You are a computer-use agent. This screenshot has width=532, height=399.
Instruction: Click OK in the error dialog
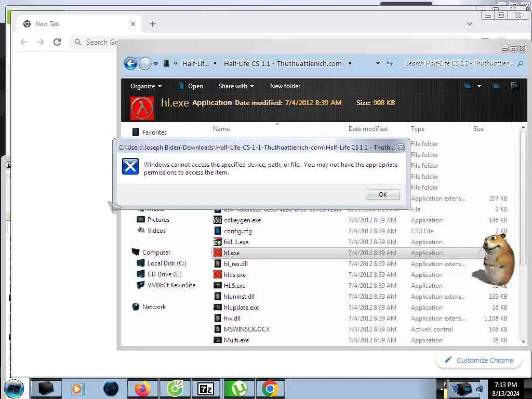pyautogui.click(x=382, y=194)
